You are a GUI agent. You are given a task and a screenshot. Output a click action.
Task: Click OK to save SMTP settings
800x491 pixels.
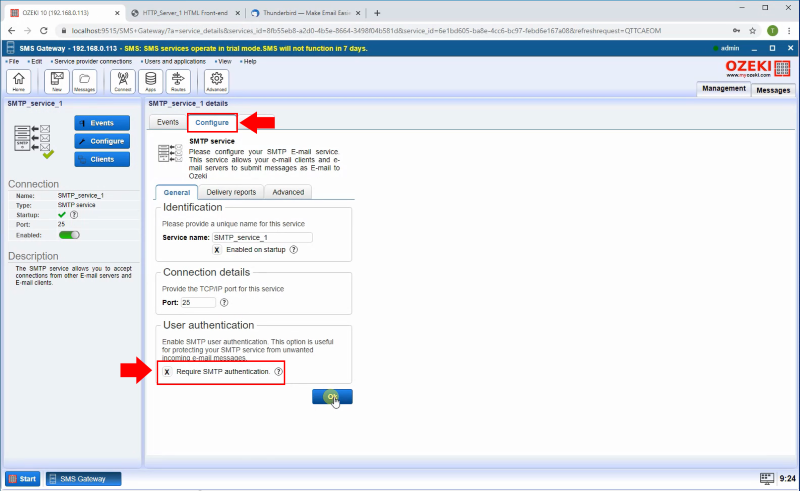click(332, 397)
